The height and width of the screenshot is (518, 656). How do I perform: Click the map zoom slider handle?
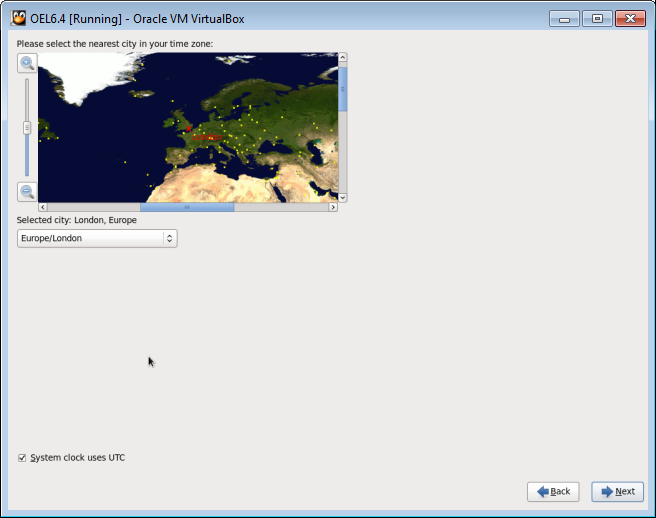click(27, 128)
